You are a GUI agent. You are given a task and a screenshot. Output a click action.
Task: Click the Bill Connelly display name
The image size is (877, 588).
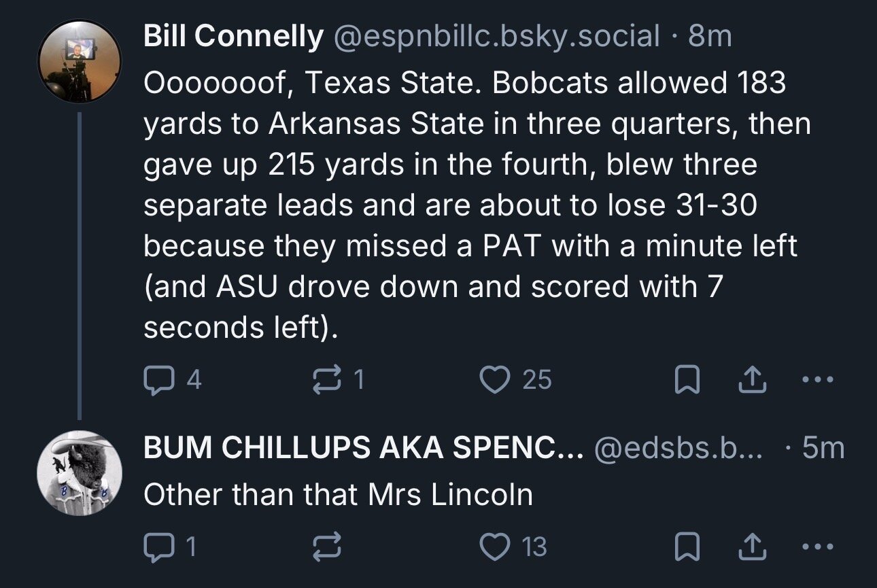(x=233, y=37)
